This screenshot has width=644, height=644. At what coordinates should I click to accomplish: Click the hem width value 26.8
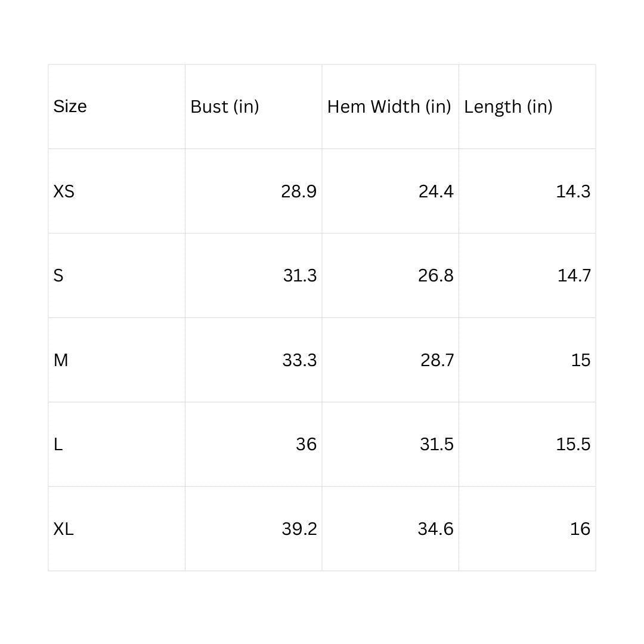click(436, 275)
